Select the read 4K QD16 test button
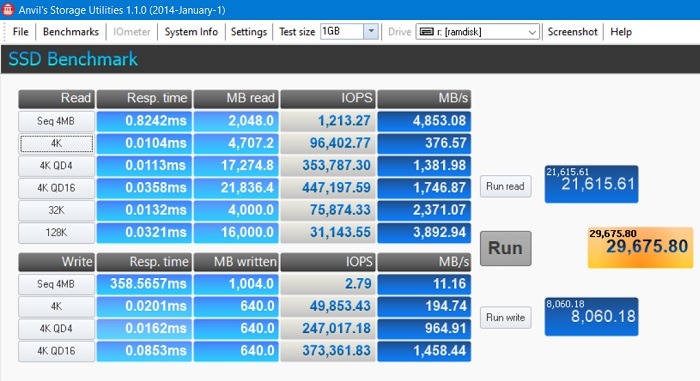 pos(56,188)
